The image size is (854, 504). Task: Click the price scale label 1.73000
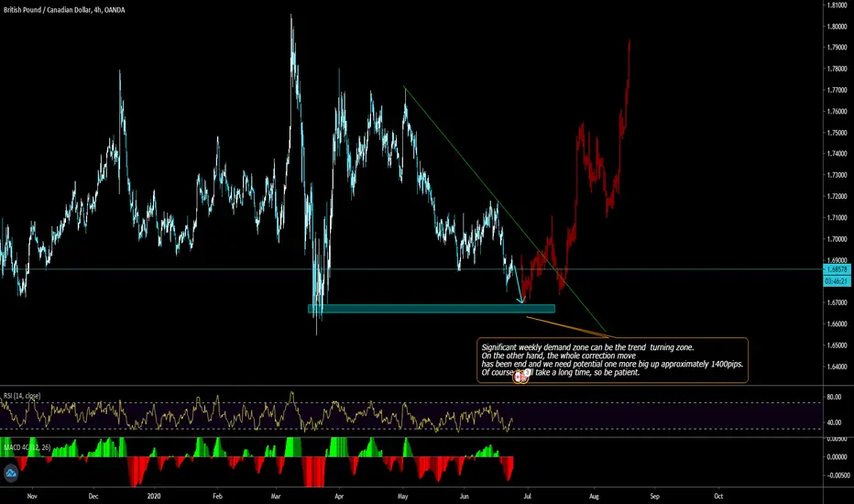click(837, 175)
